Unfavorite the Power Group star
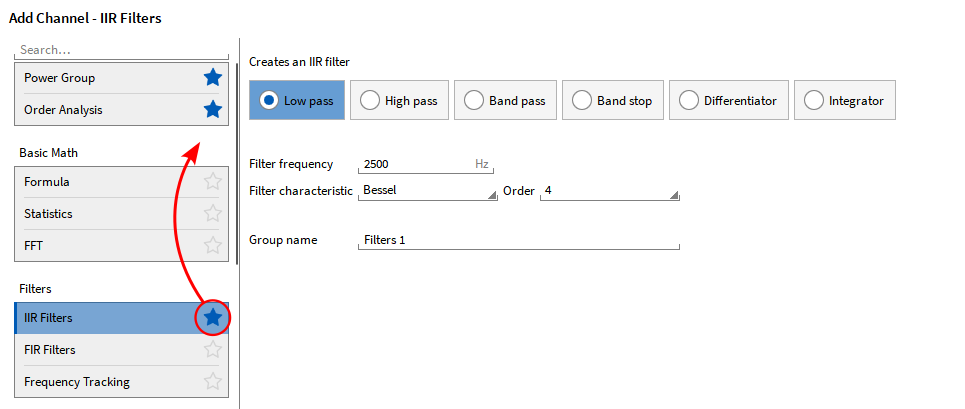 (x=212, y=78)
